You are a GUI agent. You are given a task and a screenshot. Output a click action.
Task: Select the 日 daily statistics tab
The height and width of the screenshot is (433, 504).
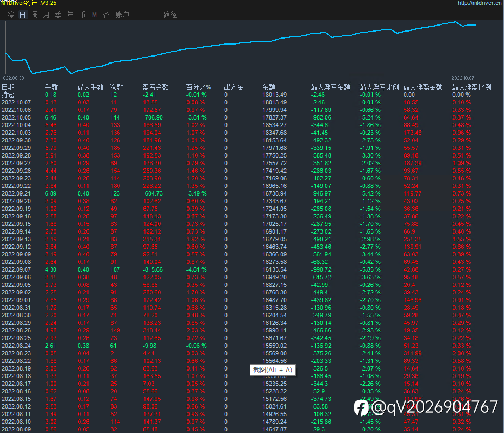tap(22, 15)
